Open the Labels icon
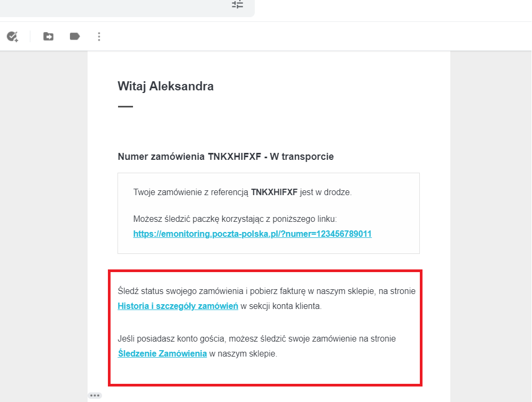Viewport: 532px width, 402px height. tap(75, 36)
